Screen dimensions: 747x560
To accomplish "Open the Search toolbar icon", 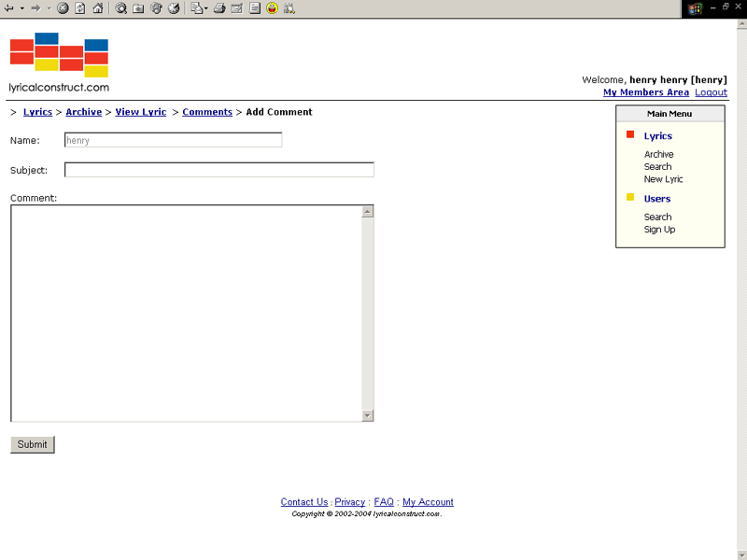I will [x=121, y=8].
